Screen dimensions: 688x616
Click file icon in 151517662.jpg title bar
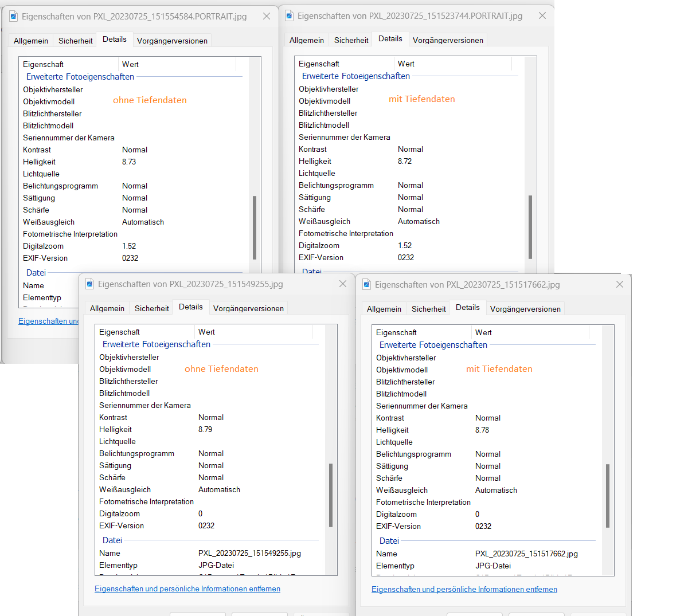click(367, 284)
